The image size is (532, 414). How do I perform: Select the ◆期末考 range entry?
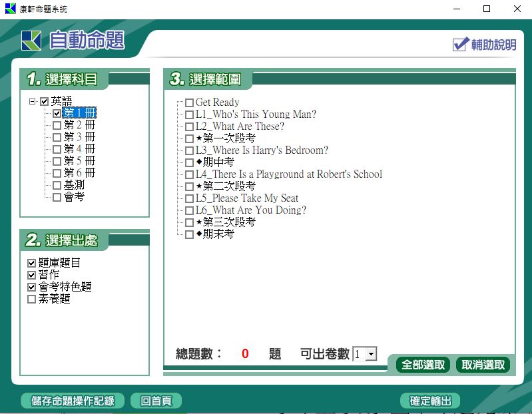218,234
